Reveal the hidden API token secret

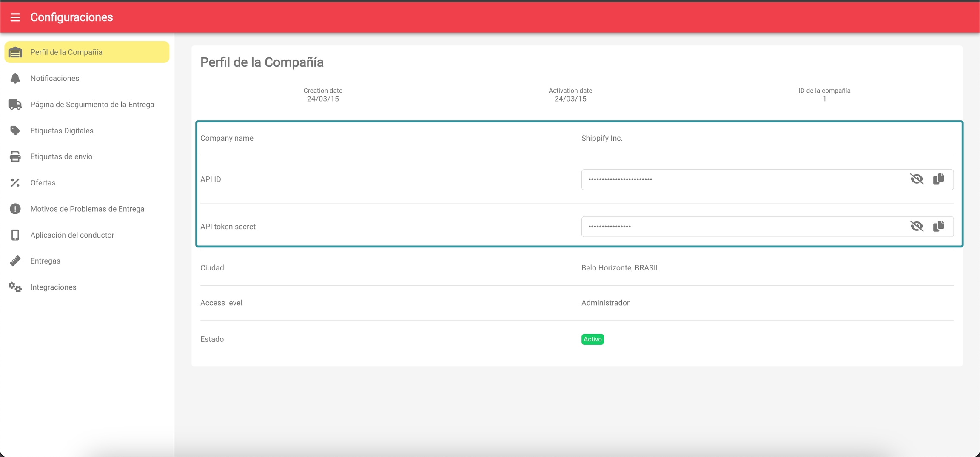[x=917, y=226]
